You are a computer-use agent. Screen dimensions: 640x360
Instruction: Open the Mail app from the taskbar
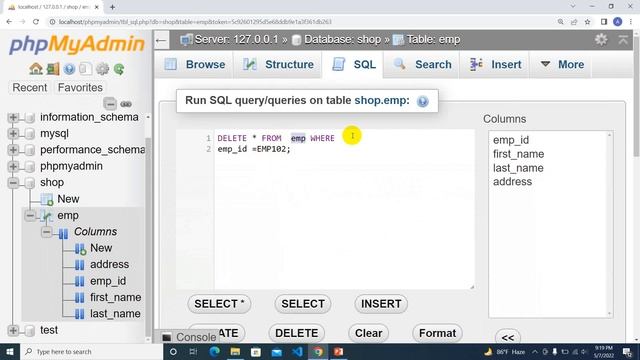point(276,351)
